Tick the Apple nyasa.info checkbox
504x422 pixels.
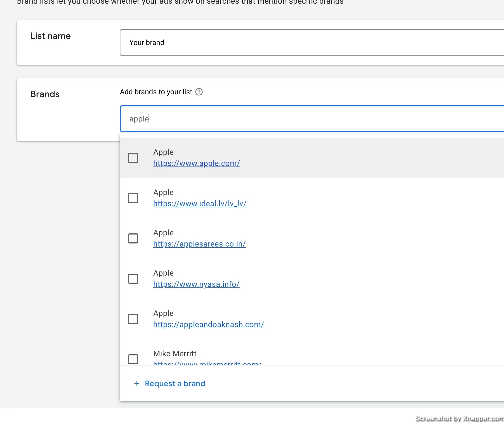click(x=133, y=279)
